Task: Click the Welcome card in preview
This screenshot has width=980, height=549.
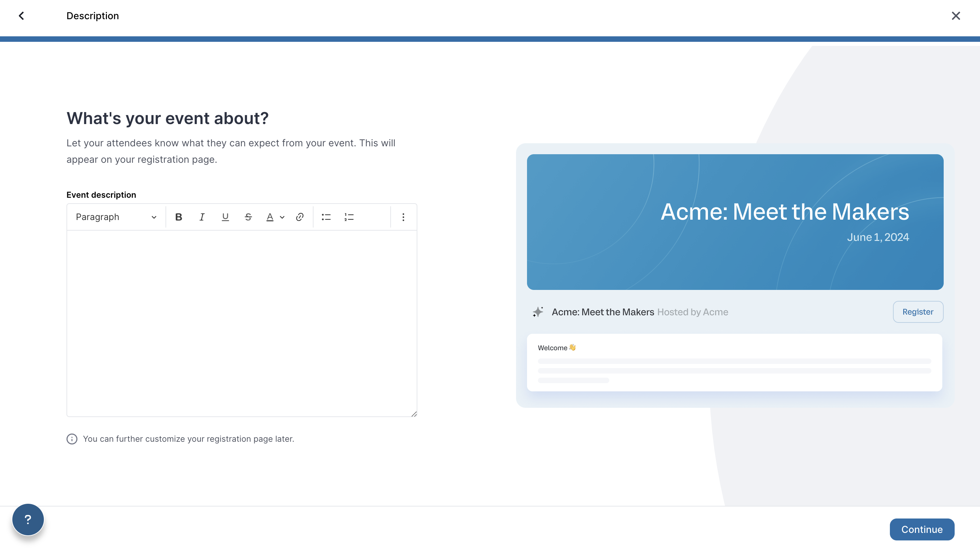Action: [x=734, y=362]
